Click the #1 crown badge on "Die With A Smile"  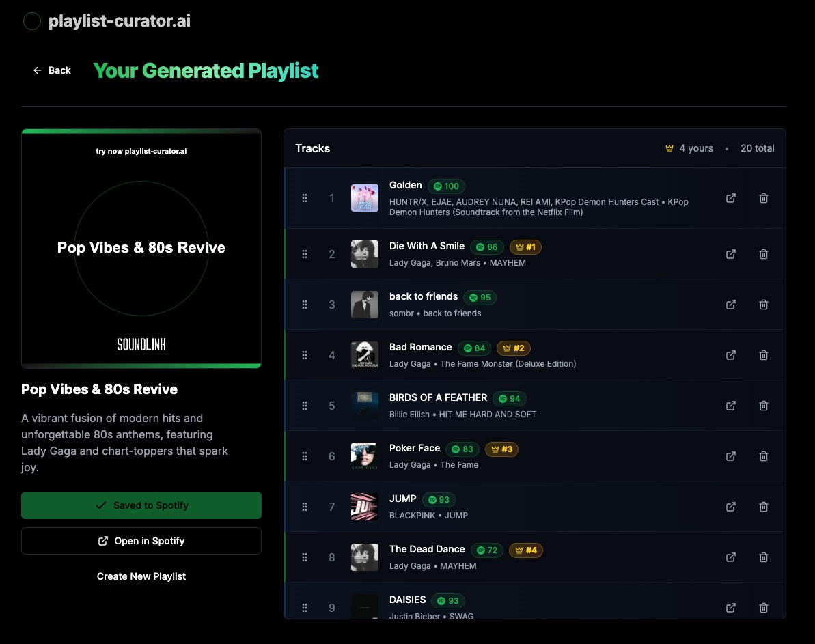525,247
